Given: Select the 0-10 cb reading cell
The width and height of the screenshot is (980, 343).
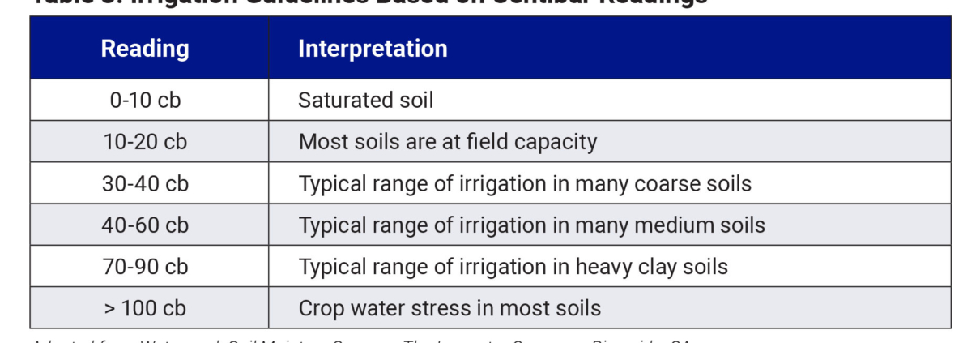Looking at the screenshot, I should tap(145, 101).
